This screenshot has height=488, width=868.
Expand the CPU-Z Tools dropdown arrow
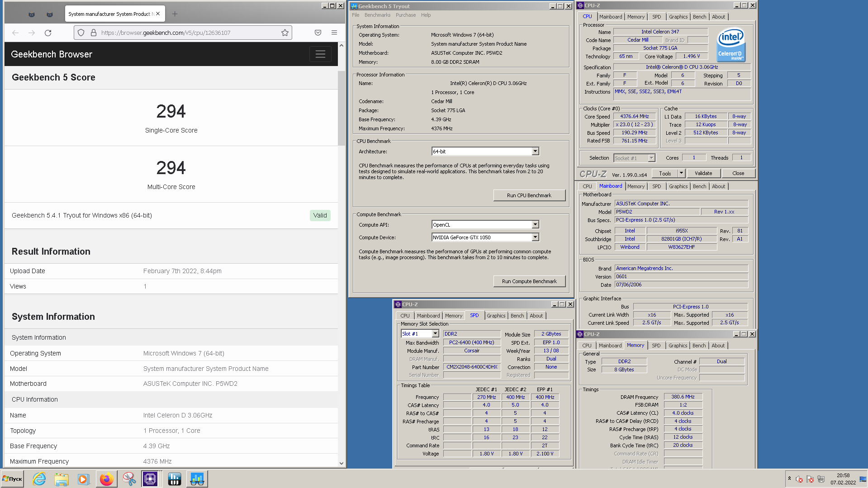[x=681, y=173]
